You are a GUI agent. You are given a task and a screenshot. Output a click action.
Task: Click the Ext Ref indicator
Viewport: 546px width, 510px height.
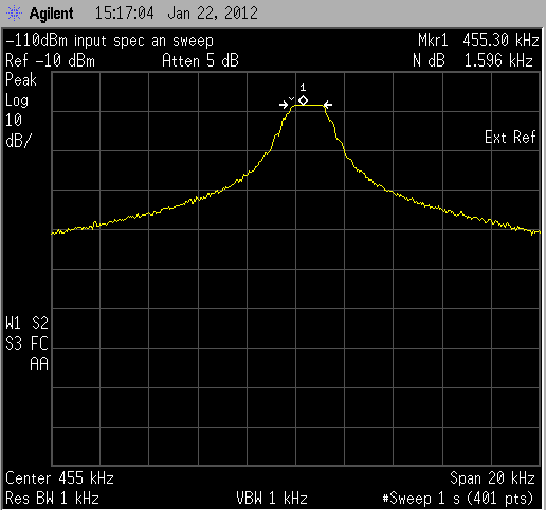[x=510, y=137]
